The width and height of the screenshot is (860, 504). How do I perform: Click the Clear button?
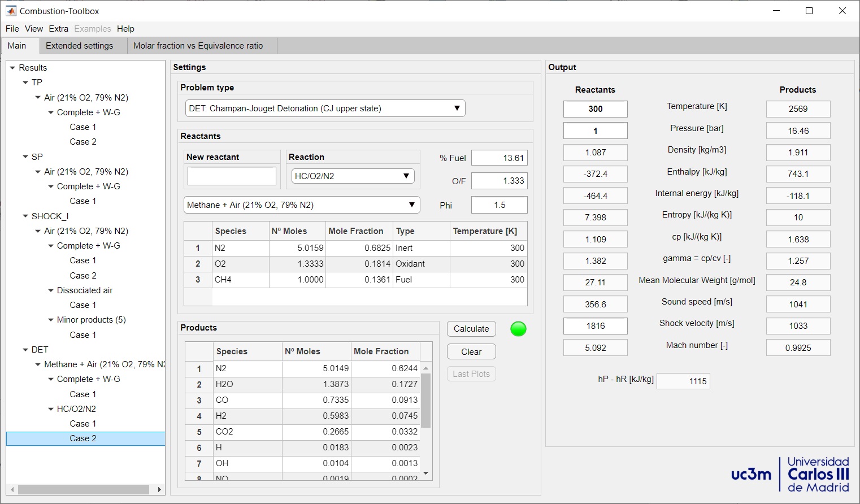click(471, 351)
